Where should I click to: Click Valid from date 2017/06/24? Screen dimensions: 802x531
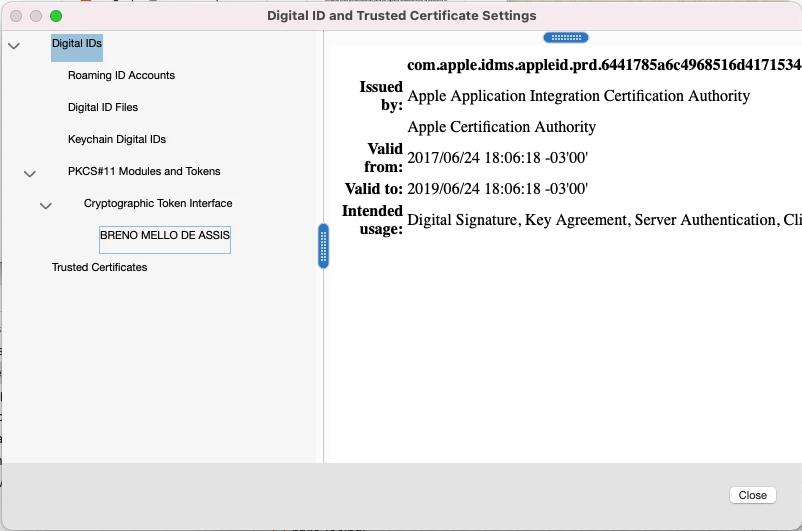click(x=497, y=158)
